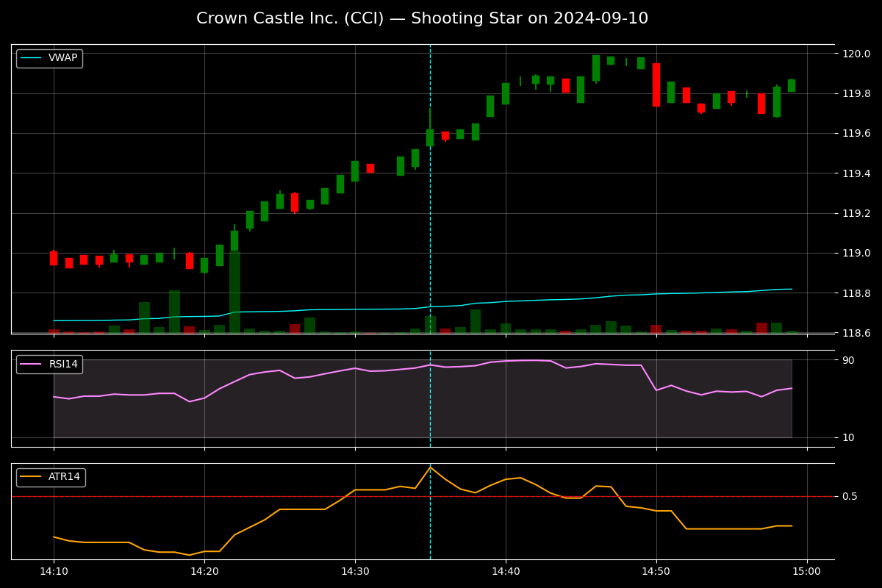Click the 119.4 price axis label
882x588 pixels.
coord(856,173)
